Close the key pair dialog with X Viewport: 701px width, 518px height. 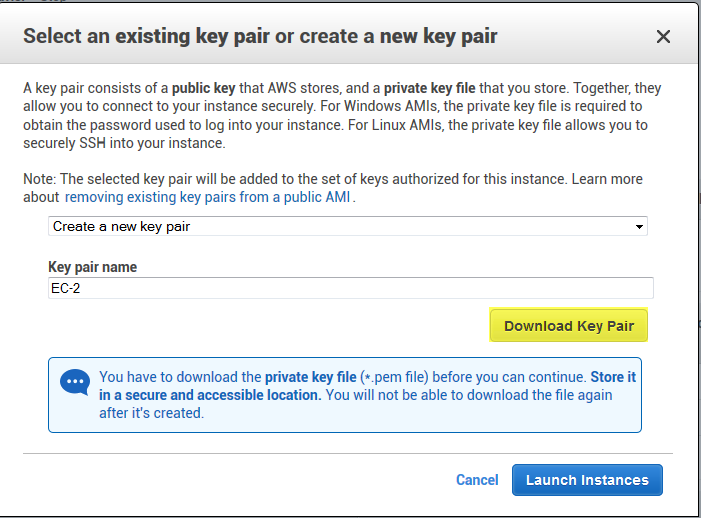(x=663, y=37)
